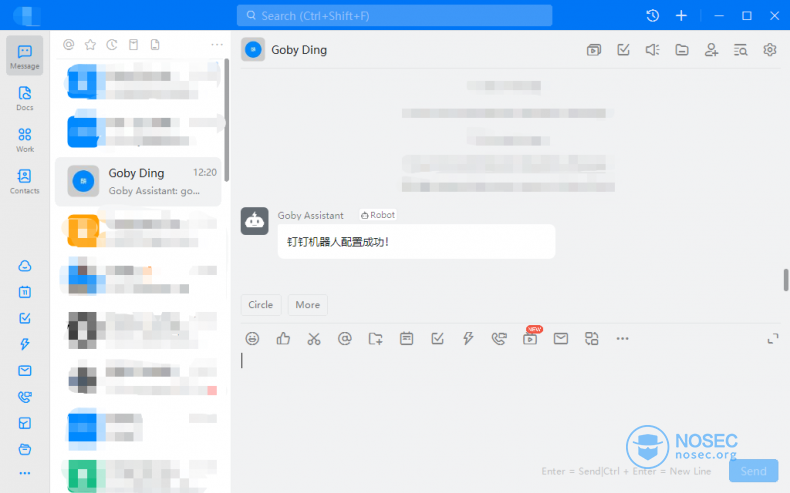Filter conversations by recent clock icon
Viewport: 790px width, 493px height.
pos(112,45)
